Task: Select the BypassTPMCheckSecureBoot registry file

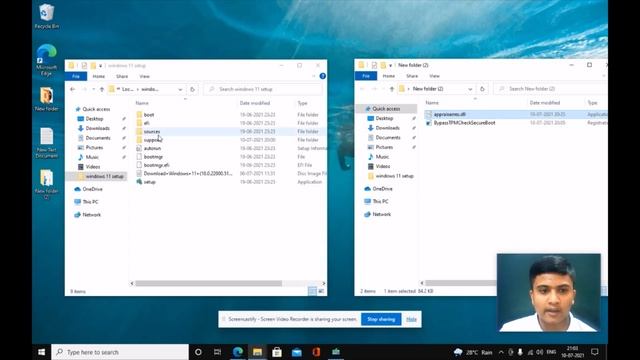Action: (464, 123)
